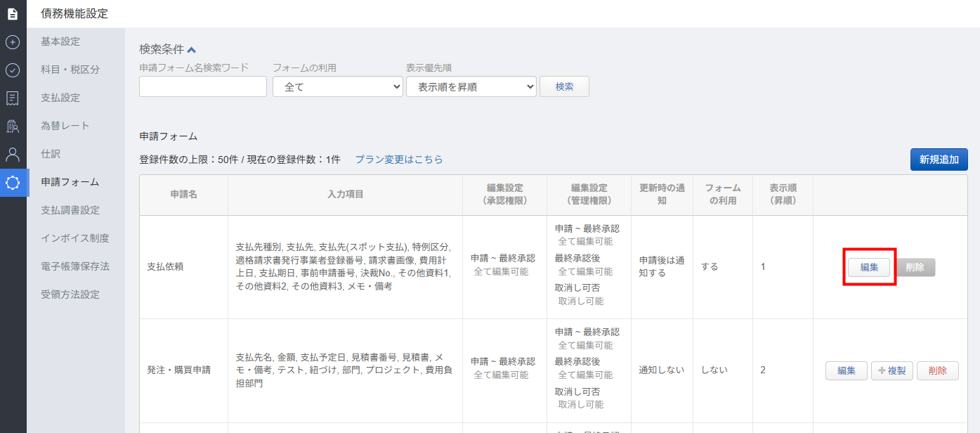Screen dimensions: 980x433
Task: Open the user profile icon in sidebar
Action: pos(13,155)
